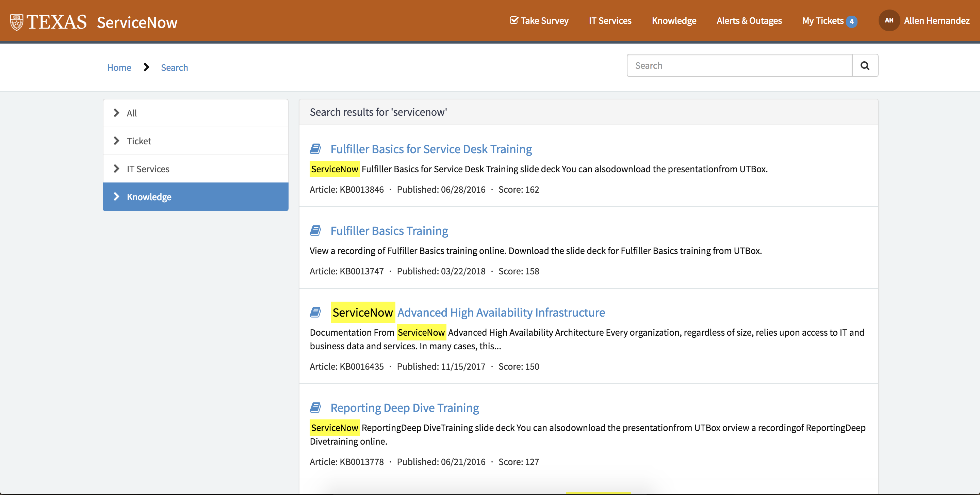This screenshot has height=495, width=980.
Task: Expand the IT Services sidebar chevron
Action: coord(116,169)
